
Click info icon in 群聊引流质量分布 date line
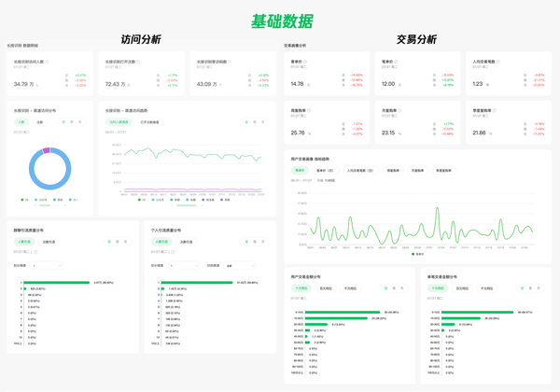[x=33, y=252]
